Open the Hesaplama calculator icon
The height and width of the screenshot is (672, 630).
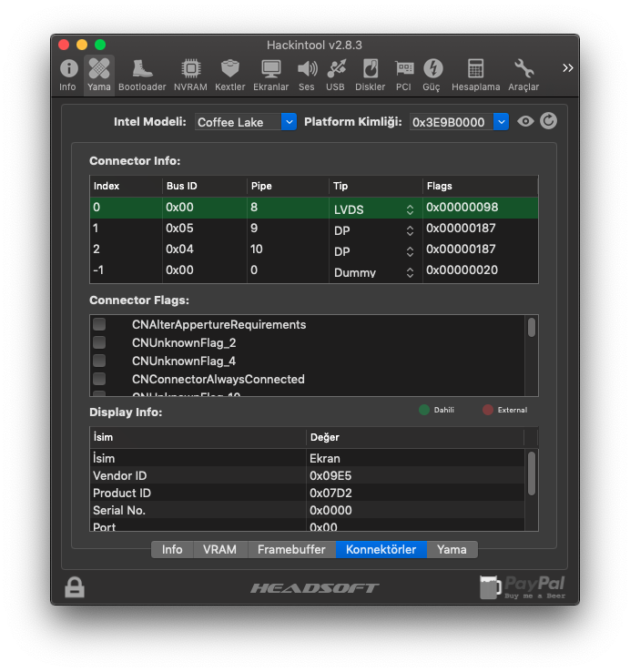(475, 74)
